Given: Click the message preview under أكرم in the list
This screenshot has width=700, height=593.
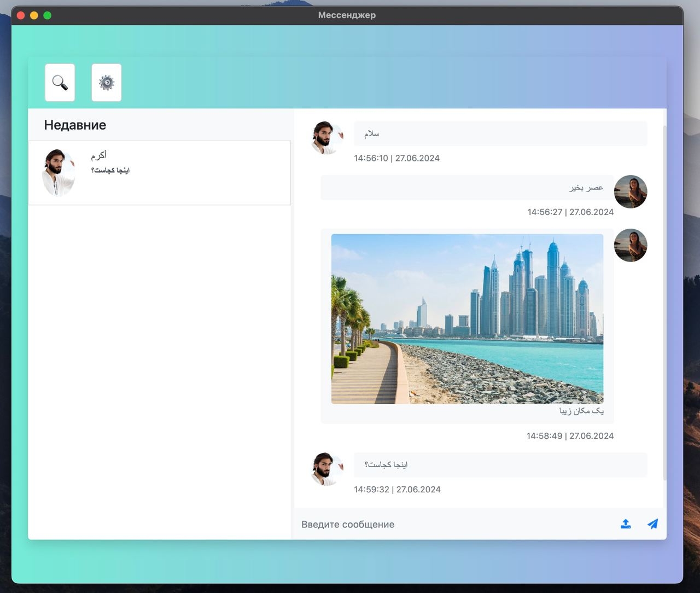Looking at the screenshot, I should tap(110, 171).
